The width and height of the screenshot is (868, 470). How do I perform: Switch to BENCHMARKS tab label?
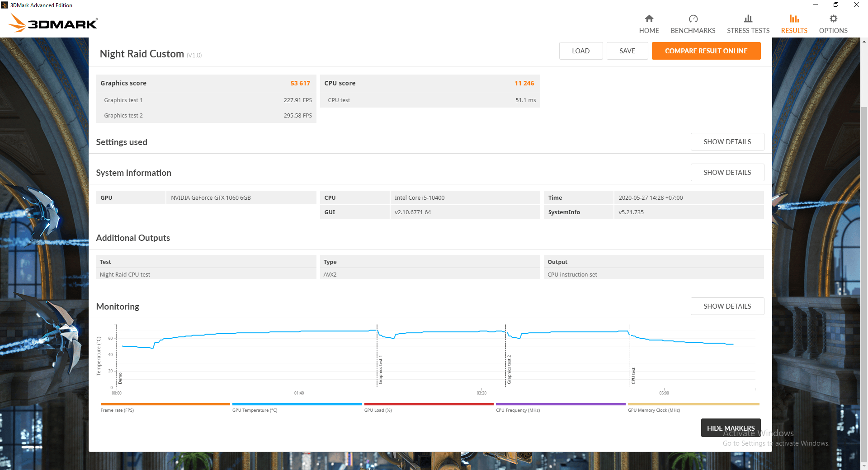point(693,31)
